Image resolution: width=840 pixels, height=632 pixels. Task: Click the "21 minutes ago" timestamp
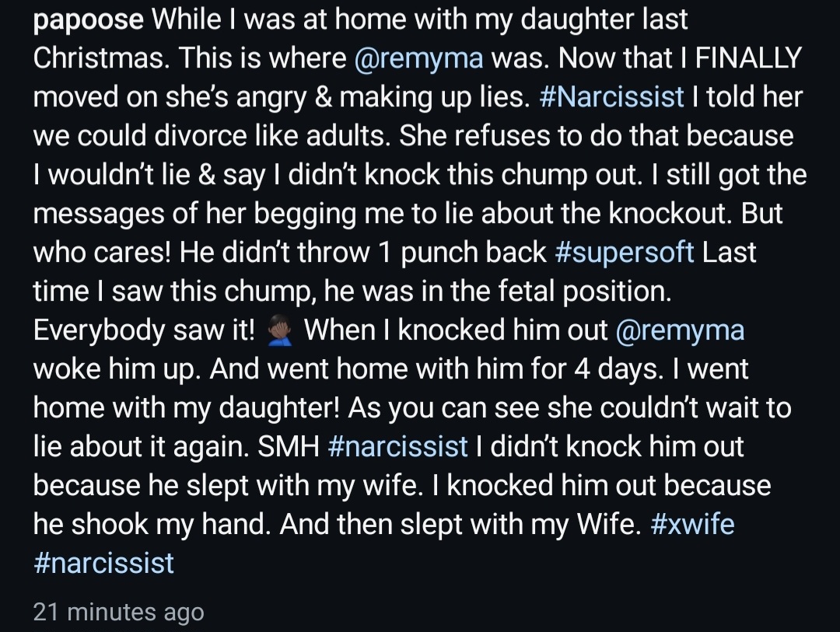pos(118,613)
